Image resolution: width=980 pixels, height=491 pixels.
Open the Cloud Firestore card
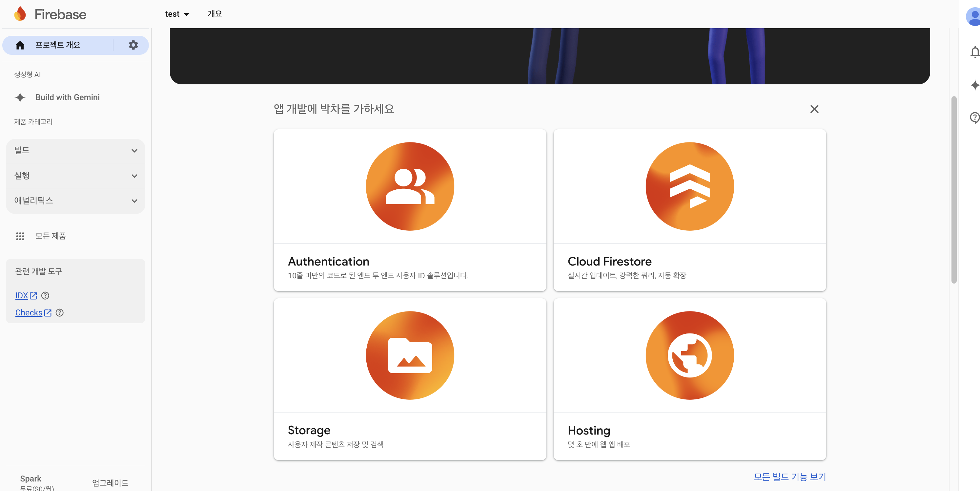click(689, 210)
